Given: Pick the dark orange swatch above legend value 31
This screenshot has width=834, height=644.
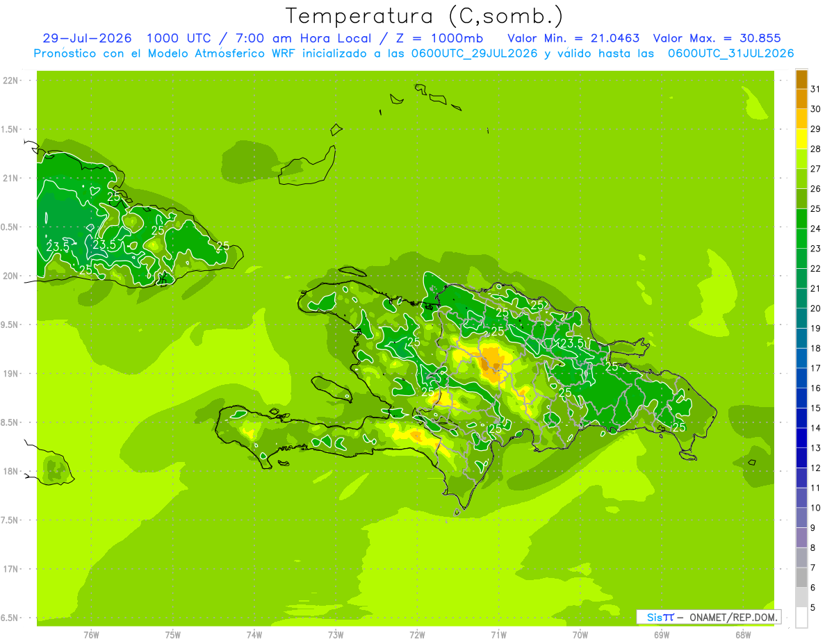Looking at the screenshot, I should pyautogui.click(x=801, y=79).
